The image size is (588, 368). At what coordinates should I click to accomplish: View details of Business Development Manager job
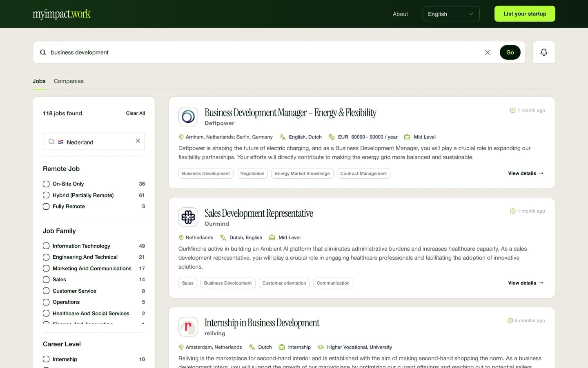tap(526, 173)
